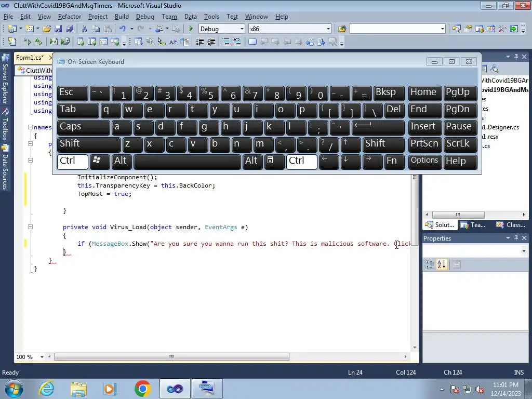Open the Tools menu

pyautogui.click(x=211, y=16)
